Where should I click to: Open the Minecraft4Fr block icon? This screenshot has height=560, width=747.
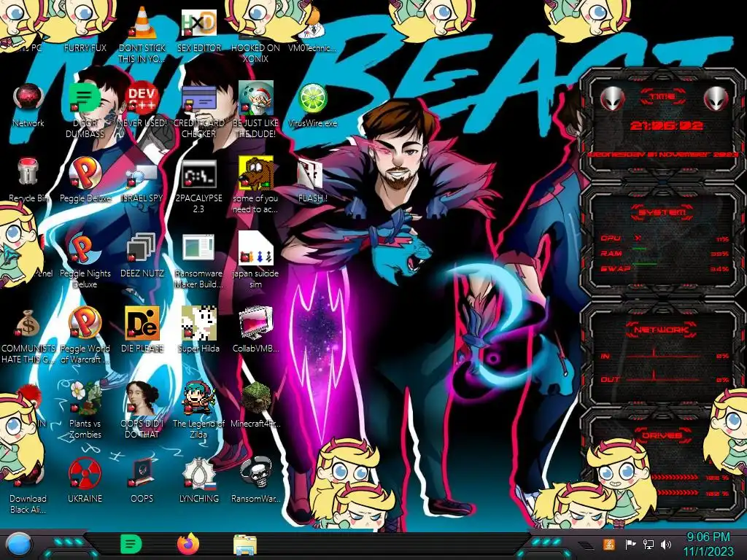[x=255, y=405]
